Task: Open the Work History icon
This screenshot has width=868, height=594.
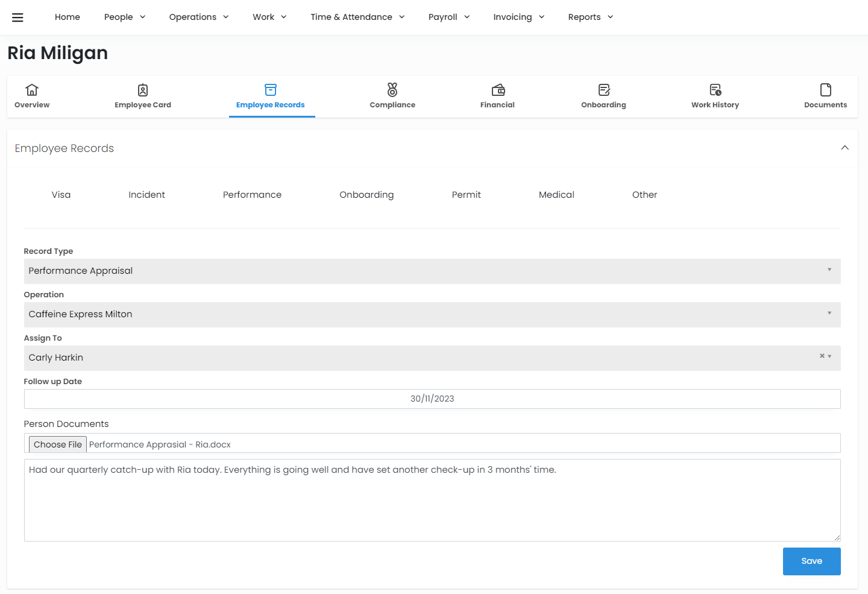Action: 715,90
